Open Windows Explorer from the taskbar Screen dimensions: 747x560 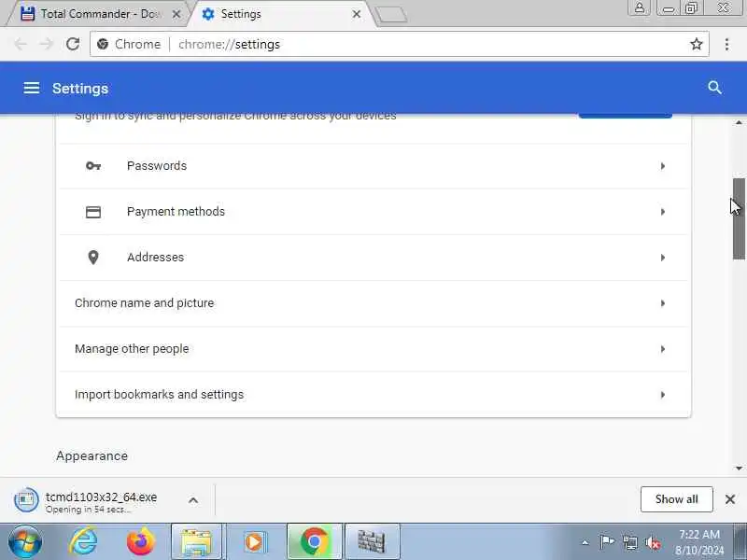(196, 542)
